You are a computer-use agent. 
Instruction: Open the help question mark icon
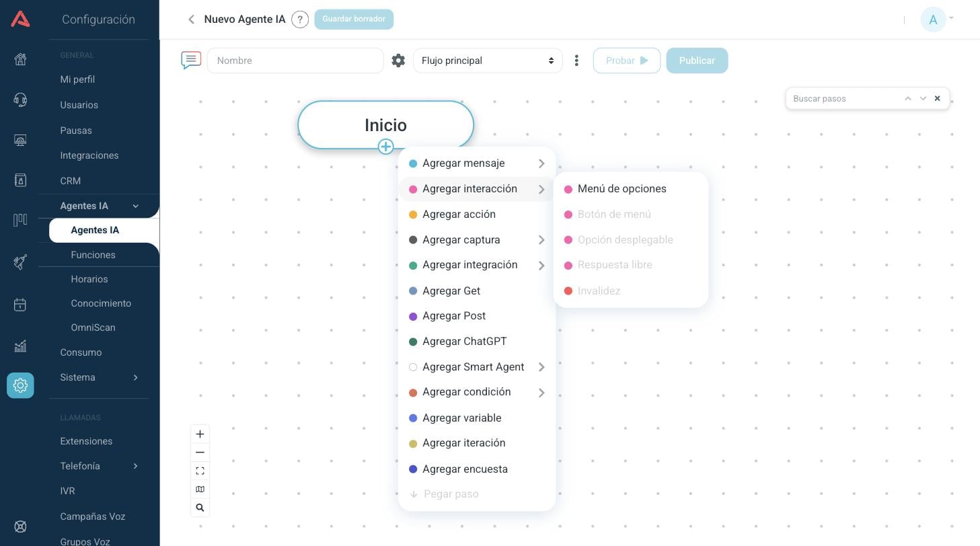pyautogui.click(x=300, y=19)
